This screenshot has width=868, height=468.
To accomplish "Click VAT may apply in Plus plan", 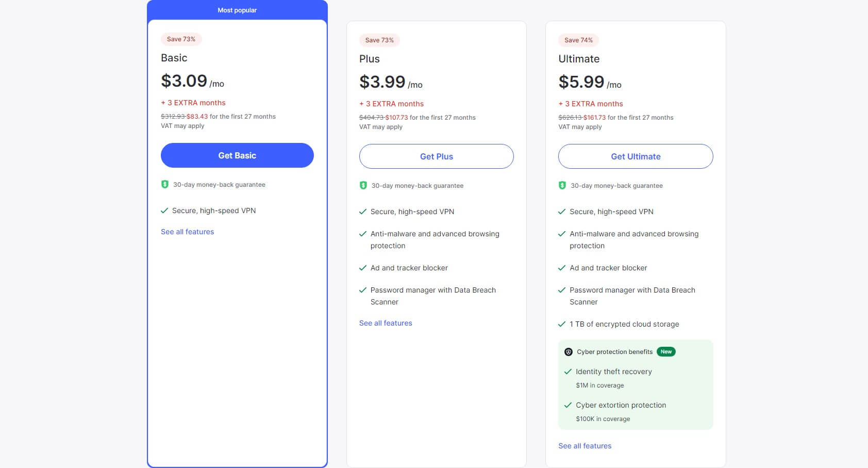I will pos(381,127).
